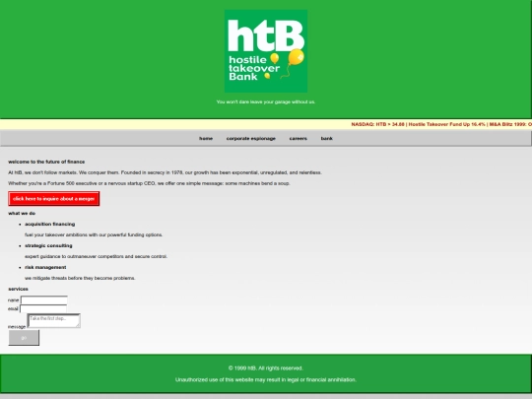The width and height of the screenshot is (532, 399).
Task: Submit the form with the go button
Action: click(x=24, y=338)
